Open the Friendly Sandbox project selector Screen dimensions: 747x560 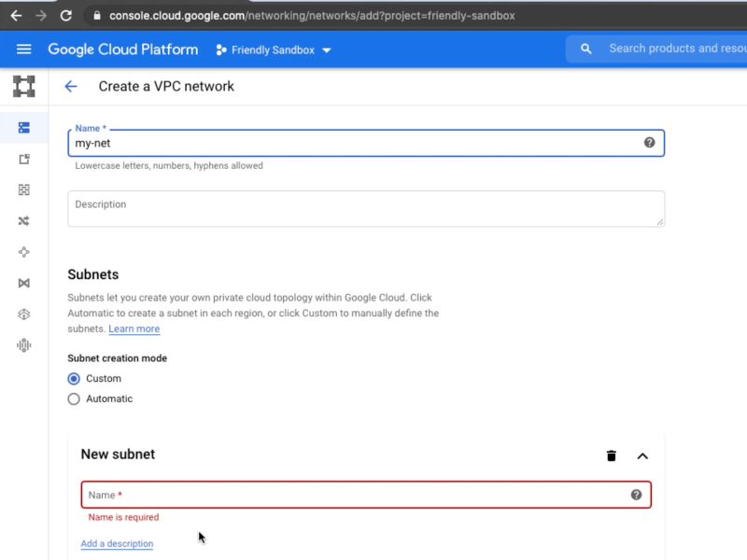(x=274, y=50)
